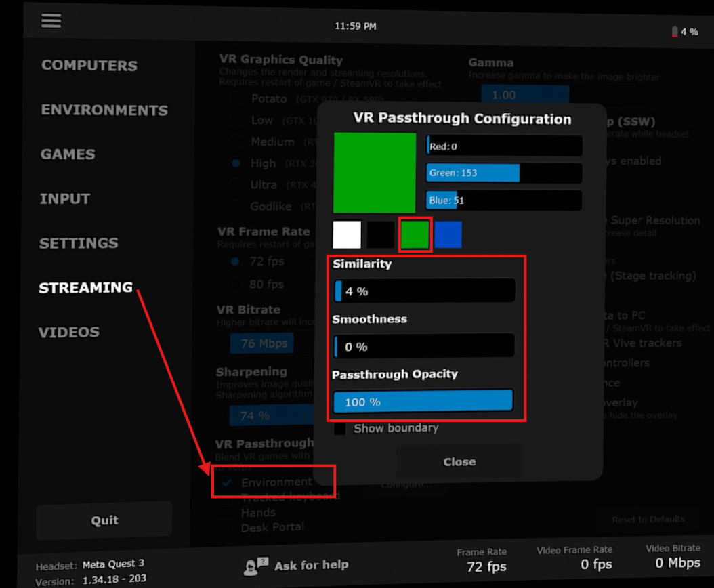
Task: Select High graphics quality
Action: click(x=236, y=163)
